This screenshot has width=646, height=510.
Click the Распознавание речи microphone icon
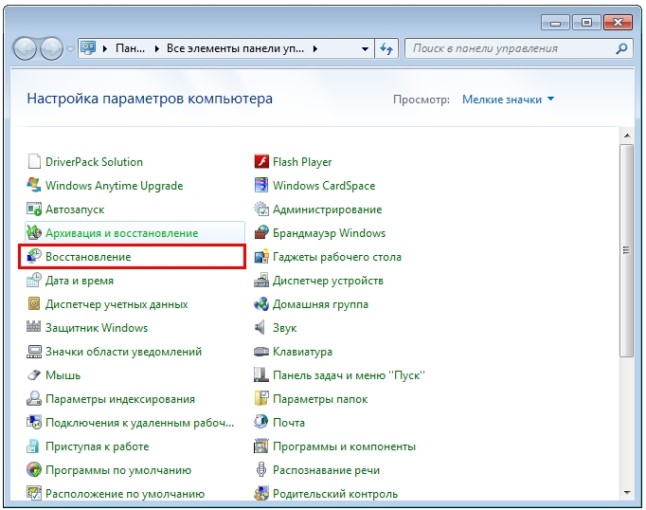[x=262, y=470]
